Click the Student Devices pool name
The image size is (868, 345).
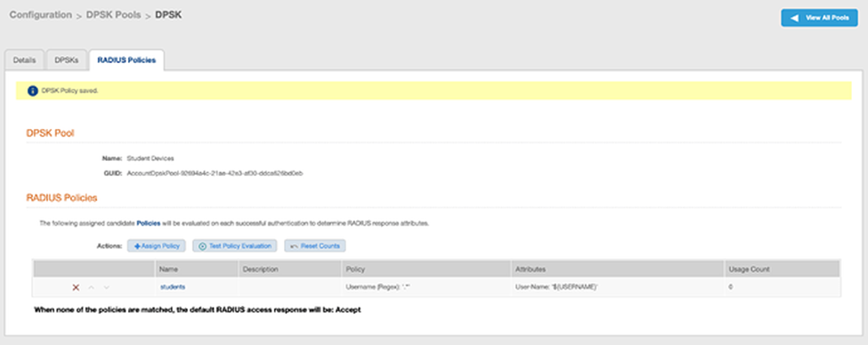(x=150, y=158)
